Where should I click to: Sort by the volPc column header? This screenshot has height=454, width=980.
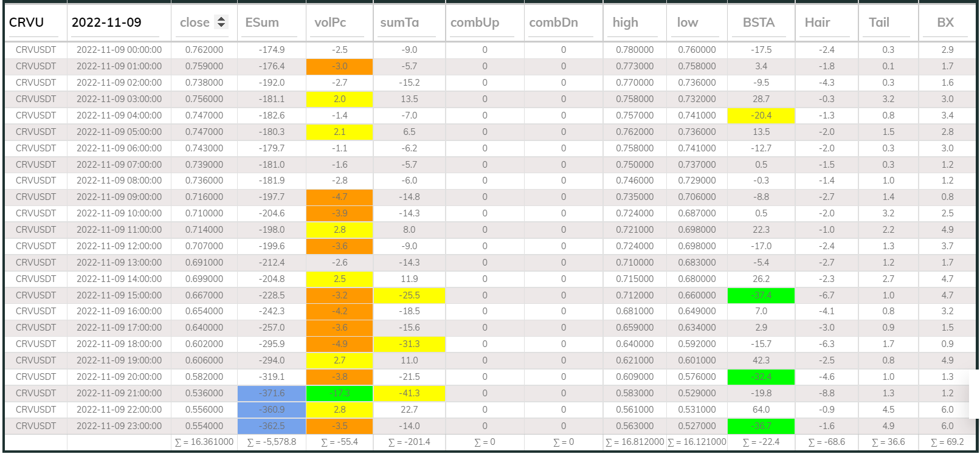[330, 22]
